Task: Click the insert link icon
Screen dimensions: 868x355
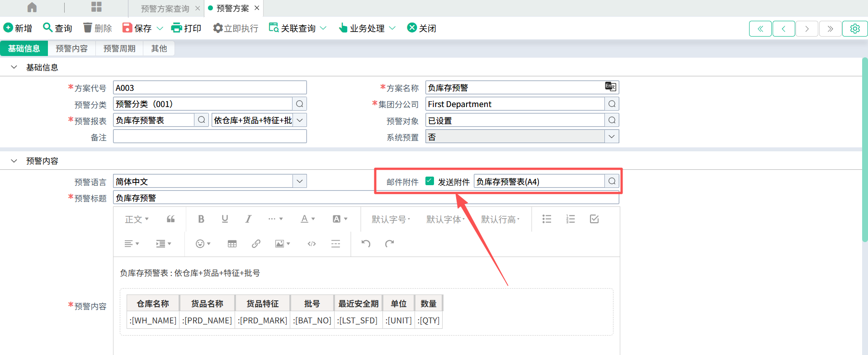Action: [256, 244]
